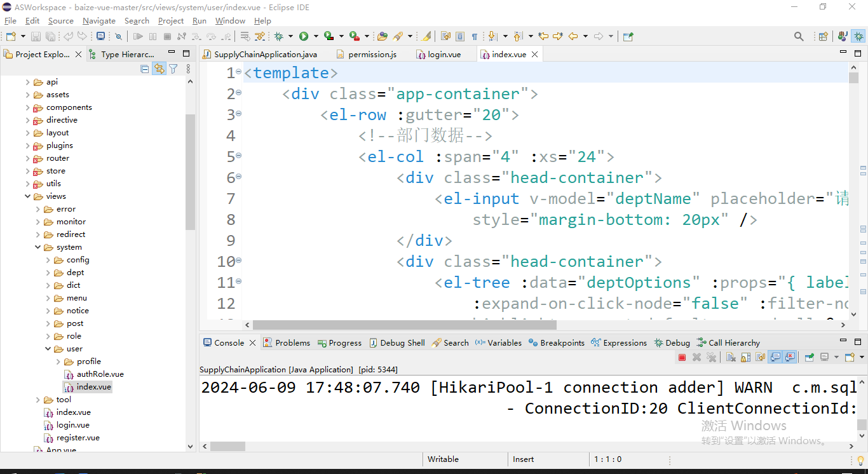Open the Breakpoints view tab

coord(557,342)
